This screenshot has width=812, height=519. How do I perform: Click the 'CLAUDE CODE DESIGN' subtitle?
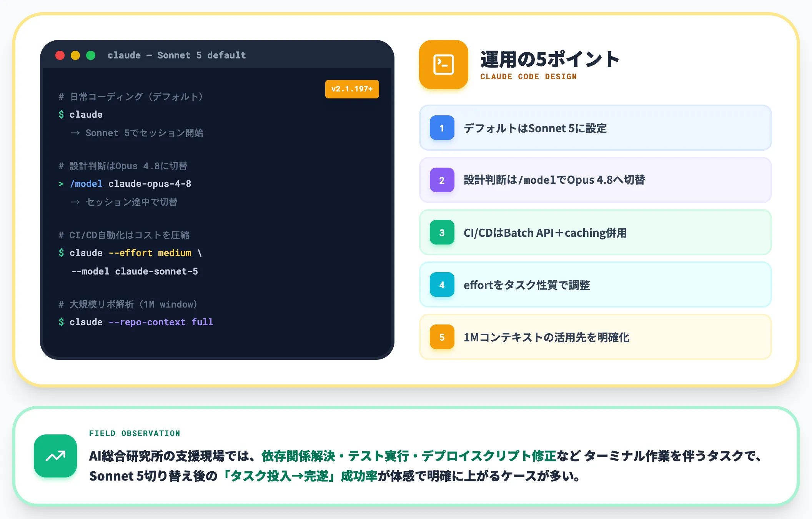pyautogui.click(x=528, y=77)
